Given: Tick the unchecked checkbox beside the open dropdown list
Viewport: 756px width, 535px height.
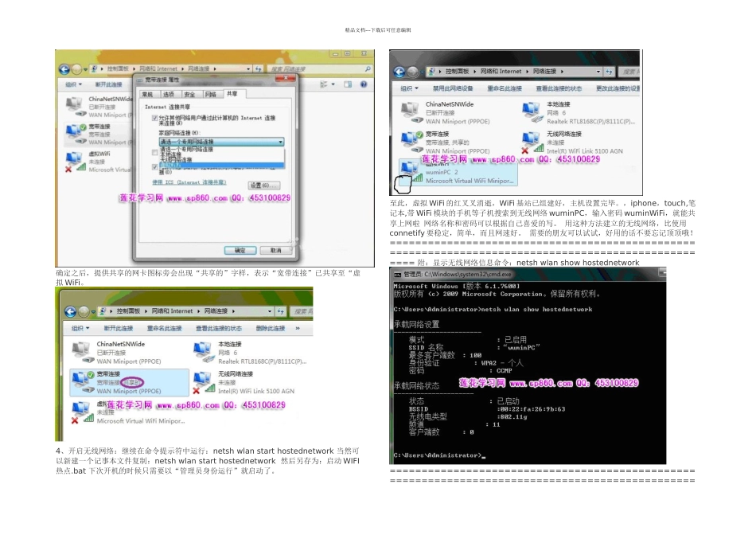Looking at the screenshot, I should tap(154, 152).
